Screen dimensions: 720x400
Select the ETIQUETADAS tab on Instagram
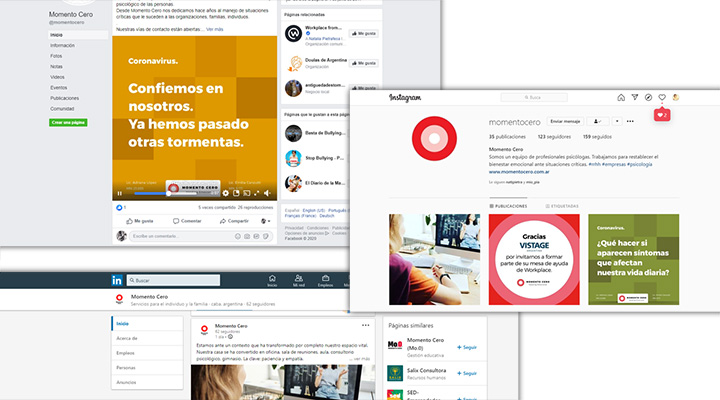coord(562,206)
